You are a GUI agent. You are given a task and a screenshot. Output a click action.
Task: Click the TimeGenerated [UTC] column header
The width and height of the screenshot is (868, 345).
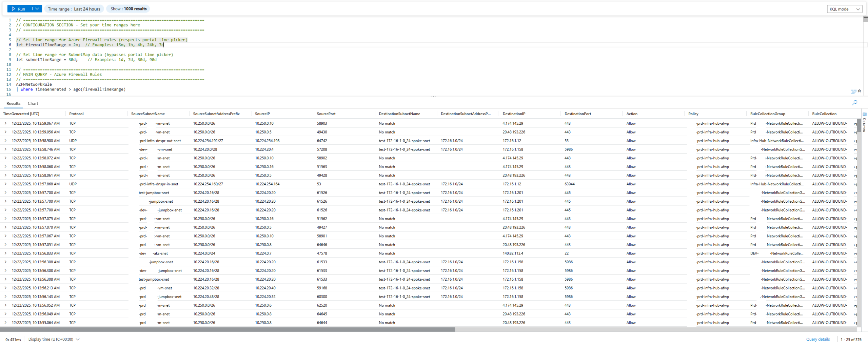pyautogui.click(x=21, y=114)
